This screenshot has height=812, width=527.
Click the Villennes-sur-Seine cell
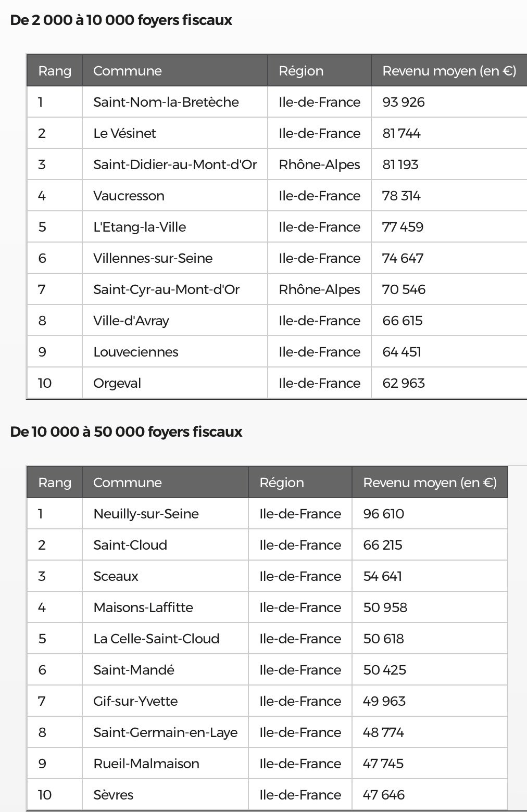(x=174, y=258)
